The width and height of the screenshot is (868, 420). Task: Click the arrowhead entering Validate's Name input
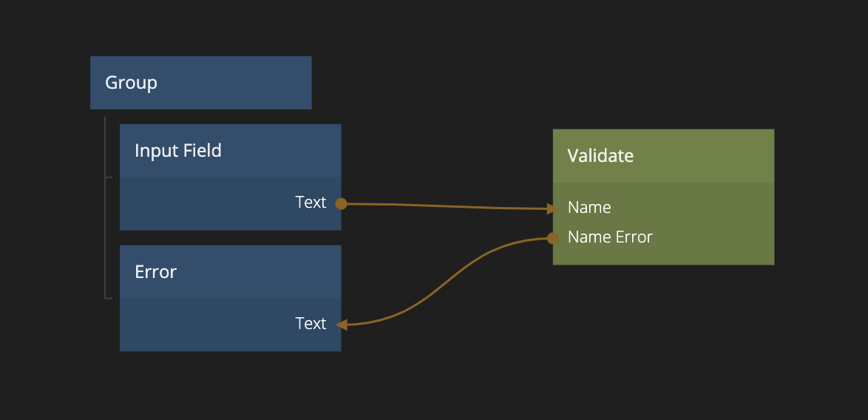click(552, 209)
